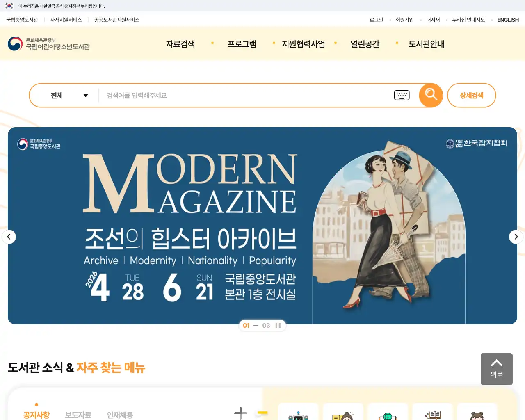Select the 보도자료 tab
This screenshot has height=420, width=525.
coord(78,415)
